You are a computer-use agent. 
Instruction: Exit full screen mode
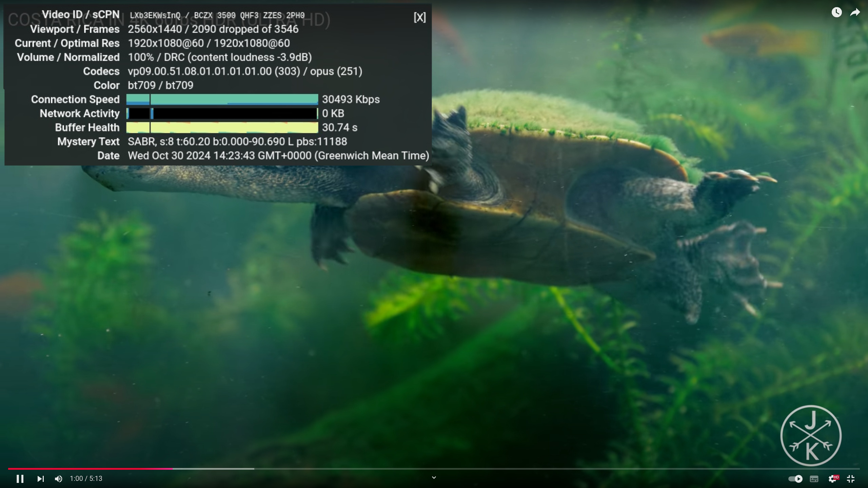[851, 479]
